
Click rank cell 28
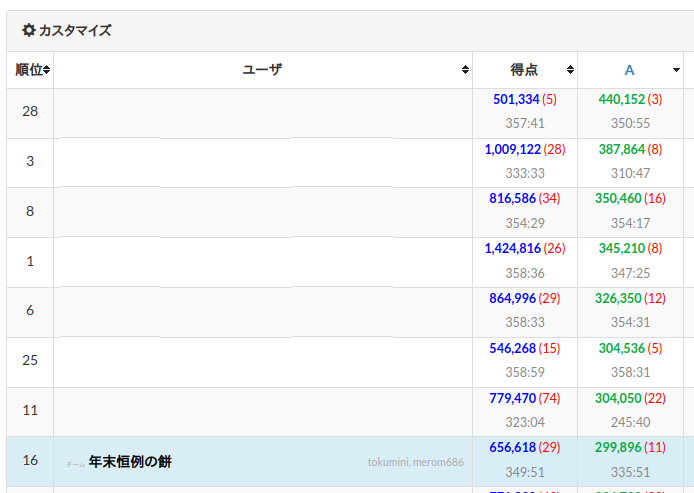pyautogui.click(x=30, y=112)
